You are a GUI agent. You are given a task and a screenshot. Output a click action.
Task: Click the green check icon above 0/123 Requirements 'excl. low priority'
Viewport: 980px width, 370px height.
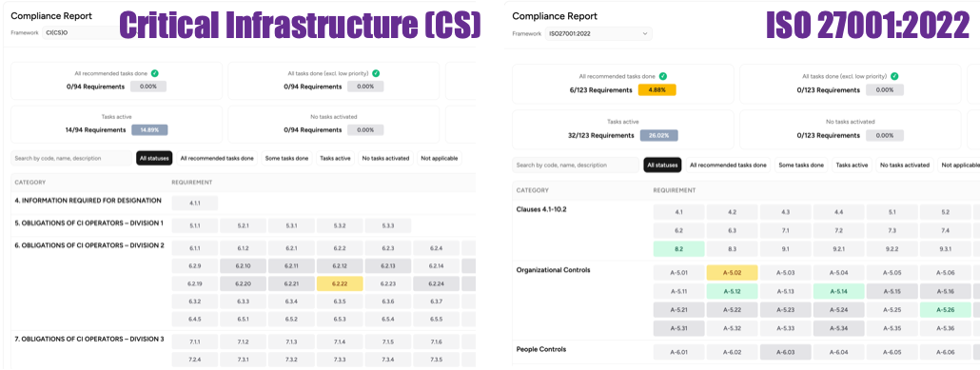click(x=894, y=76)
